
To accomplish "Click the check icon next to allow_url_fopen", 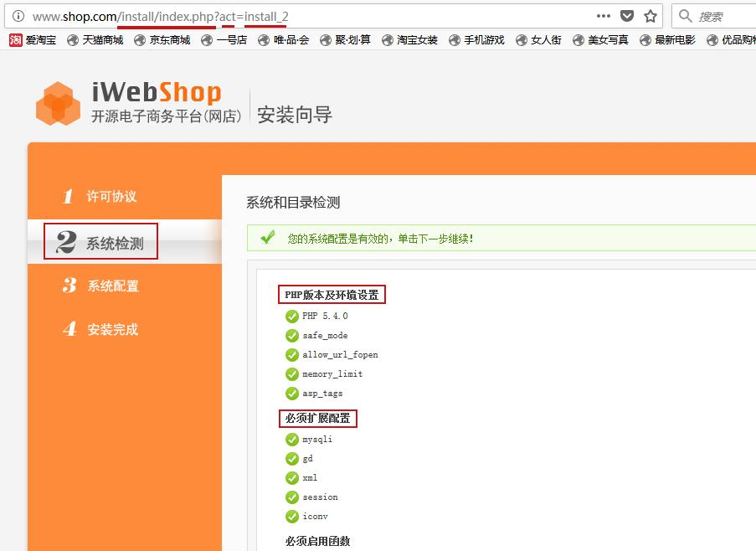I will tap(291, 355).
